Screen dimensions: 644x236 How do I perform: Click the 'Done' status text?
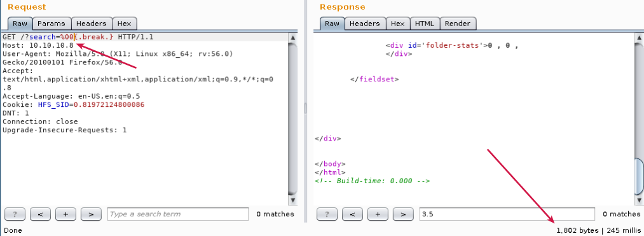13,231
